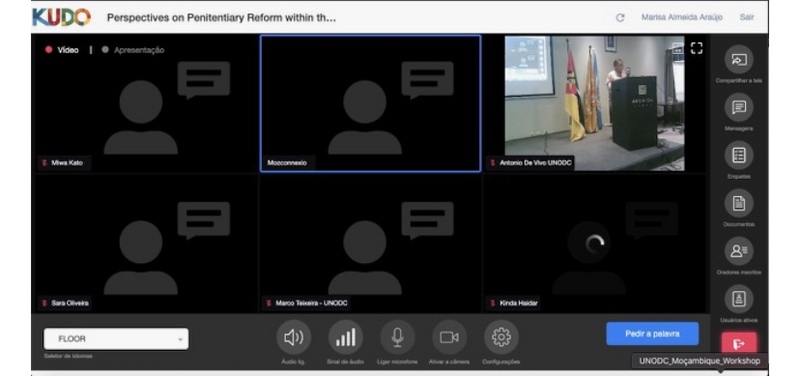Open the Documentos icon
The height and width of the screenshot is (376, 800).
pos(738,203)
